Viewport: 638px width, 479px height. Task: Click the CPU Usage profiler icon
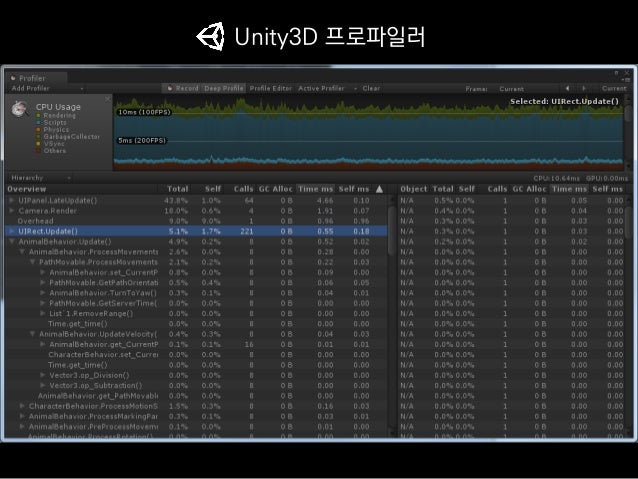(x=19, y=108)
